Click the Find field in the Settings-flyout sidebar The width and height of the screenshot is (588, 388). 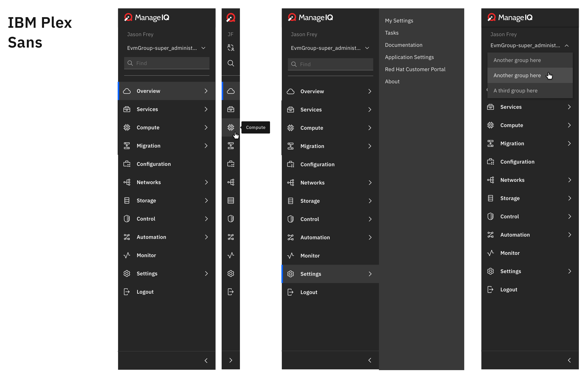tap(330, 64)
